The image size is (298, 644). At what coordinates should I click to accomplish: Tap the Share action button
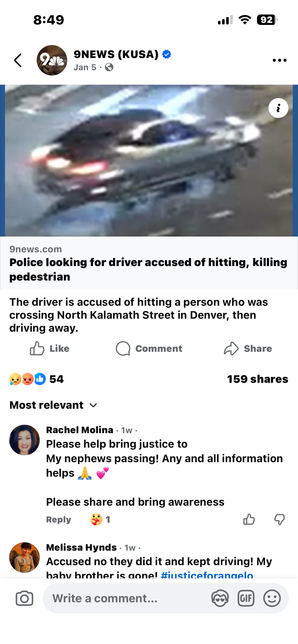[248, 348]
